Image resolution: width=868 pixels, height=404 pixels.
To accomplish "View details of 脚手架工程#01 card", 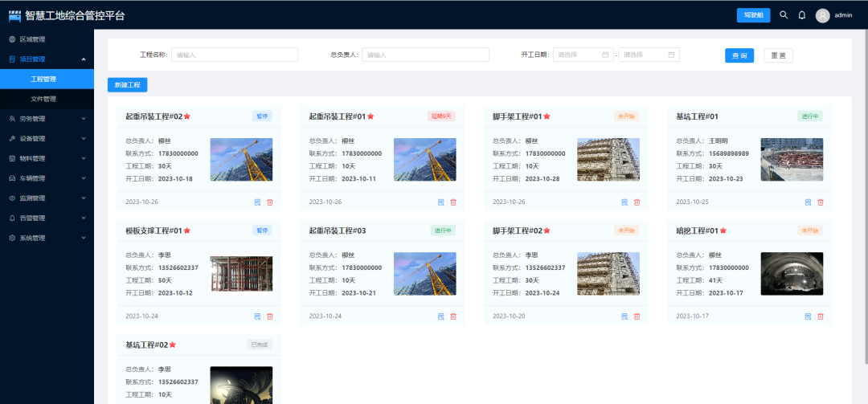I will (624, 202).
